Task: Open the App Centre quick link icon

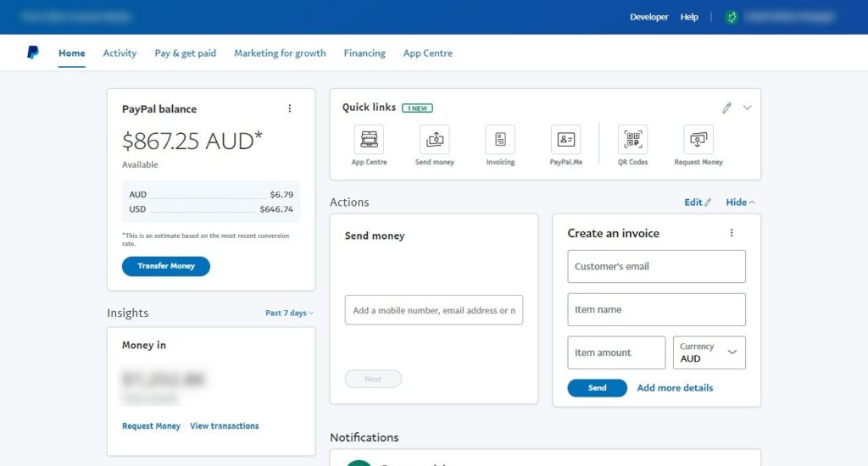Action: 370,140
